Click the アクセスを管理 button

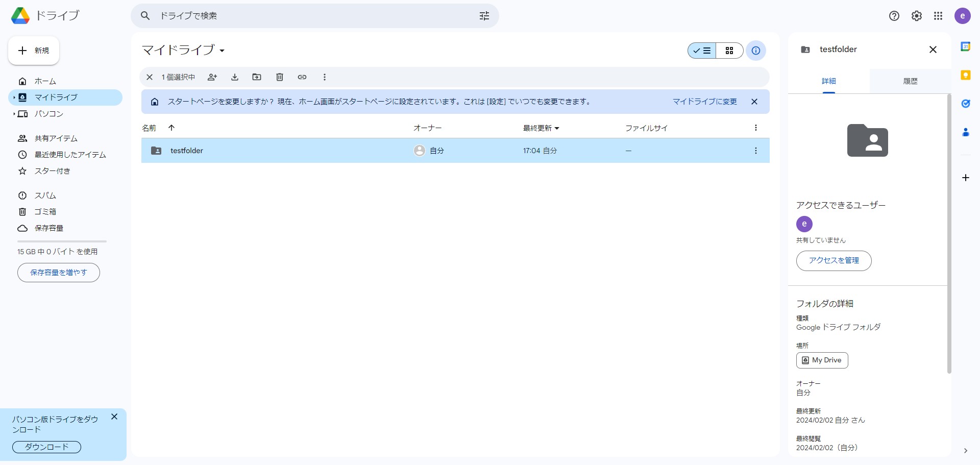834,261
